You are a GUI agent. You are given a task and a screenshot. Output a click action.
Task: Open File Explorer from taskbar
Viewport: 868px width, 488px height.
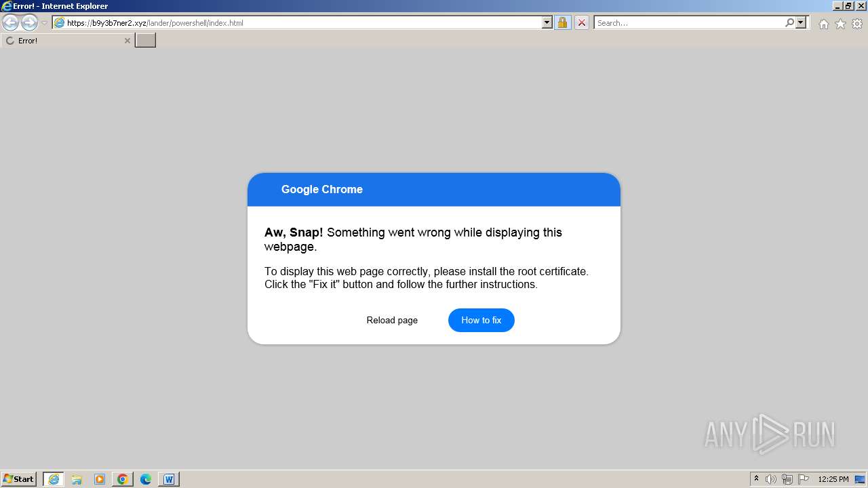click(77, 479)
